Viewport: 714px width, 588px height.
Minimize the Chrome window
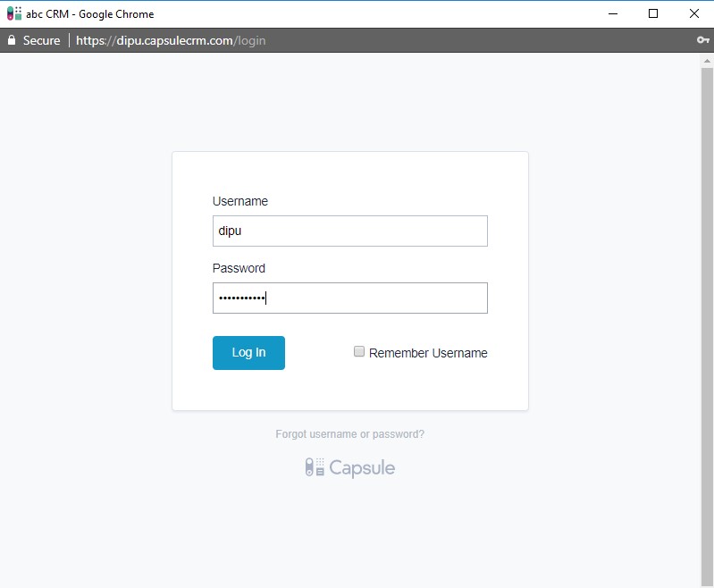[613, 13]
